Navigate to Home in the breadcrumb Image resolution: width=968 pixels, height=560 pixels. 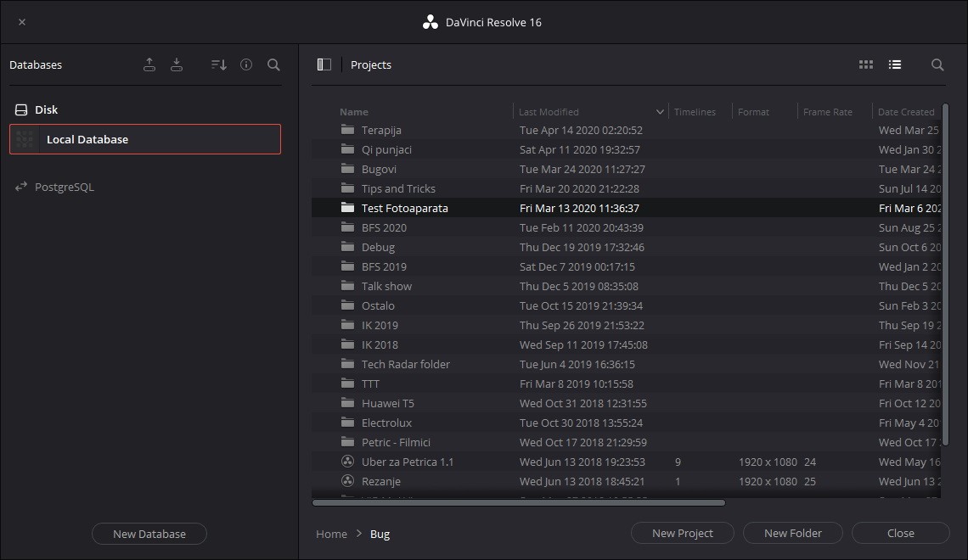(x=331, y=534)
